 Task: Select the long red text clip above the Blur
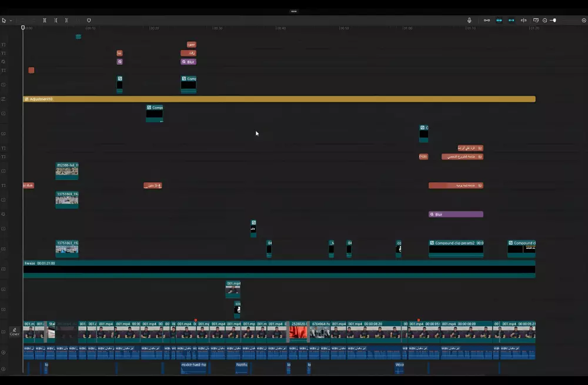pyautogui.click(x=456, y=186)
